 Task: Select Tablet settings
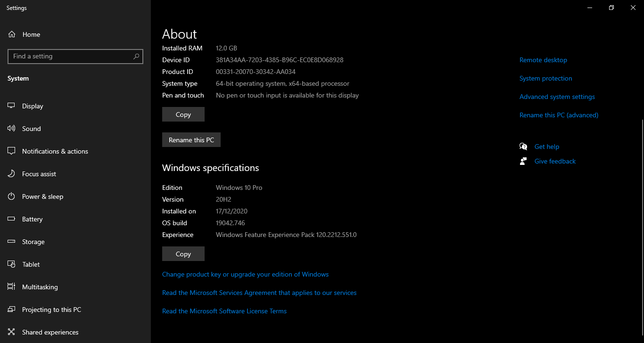click(75, 264)
